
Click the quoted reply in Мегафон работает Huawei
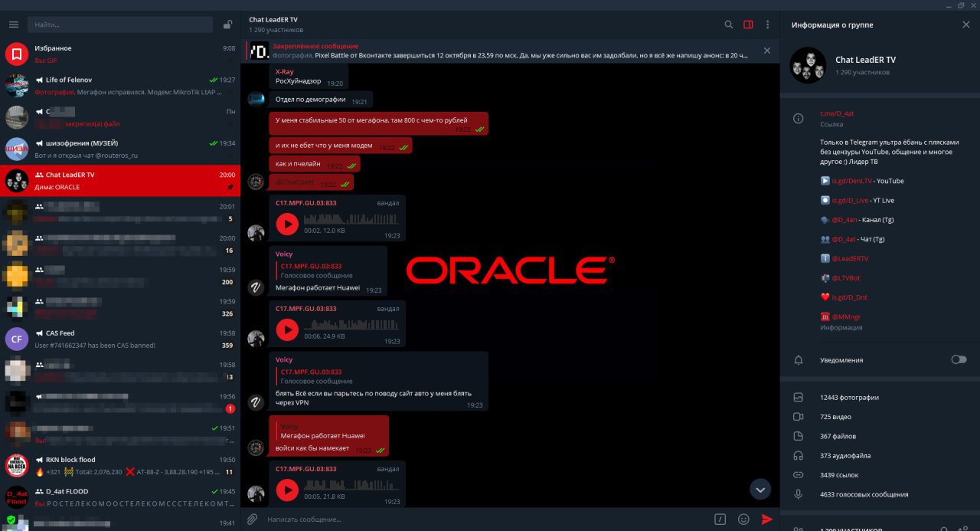click(x=315, y=270)
